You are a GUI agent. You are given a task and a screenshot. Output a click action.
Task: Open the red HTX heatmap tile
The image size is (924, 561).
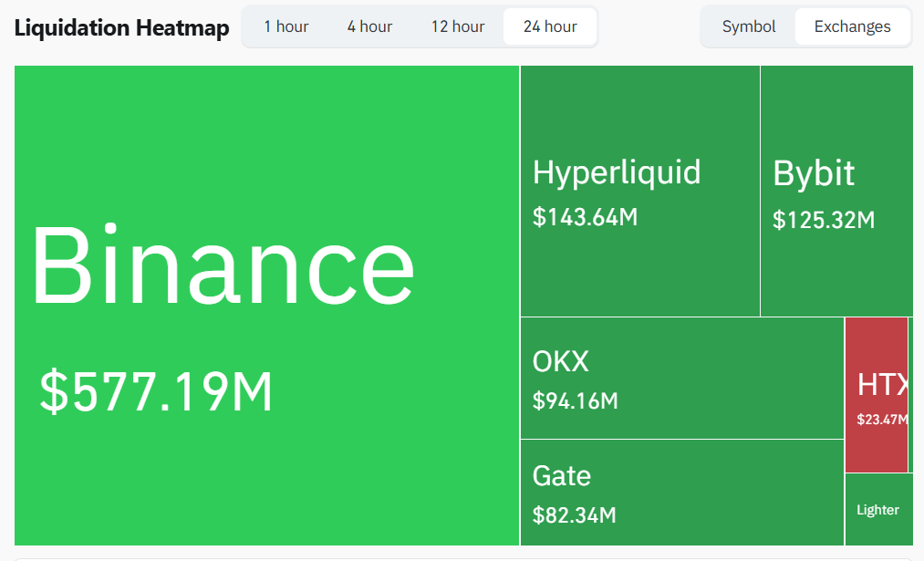click(877, 395)
